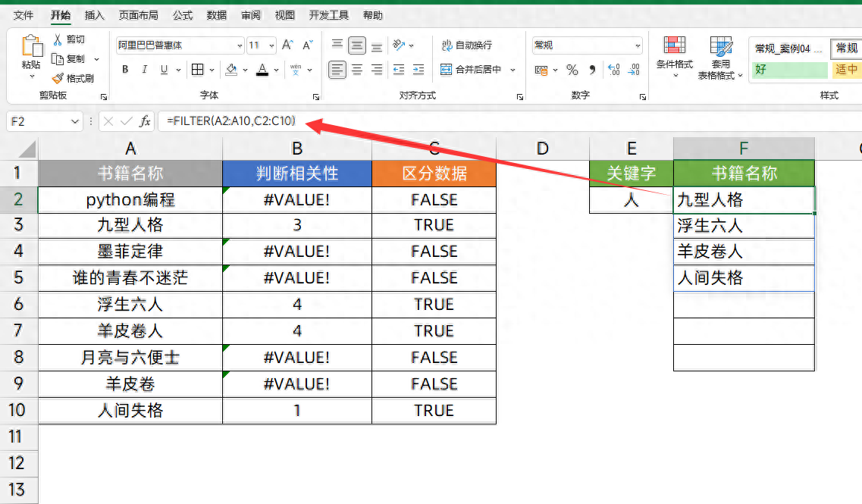The height and width of the screenshot is (504, 862).
Task: Set middle vertical alignment
Action: 357,45
